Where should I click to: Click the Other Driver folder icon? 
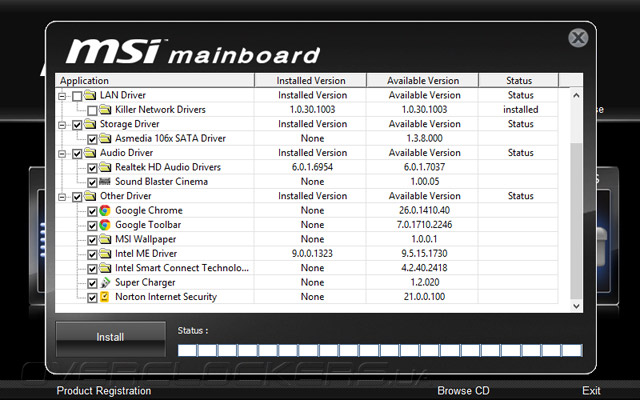[90, 196]
